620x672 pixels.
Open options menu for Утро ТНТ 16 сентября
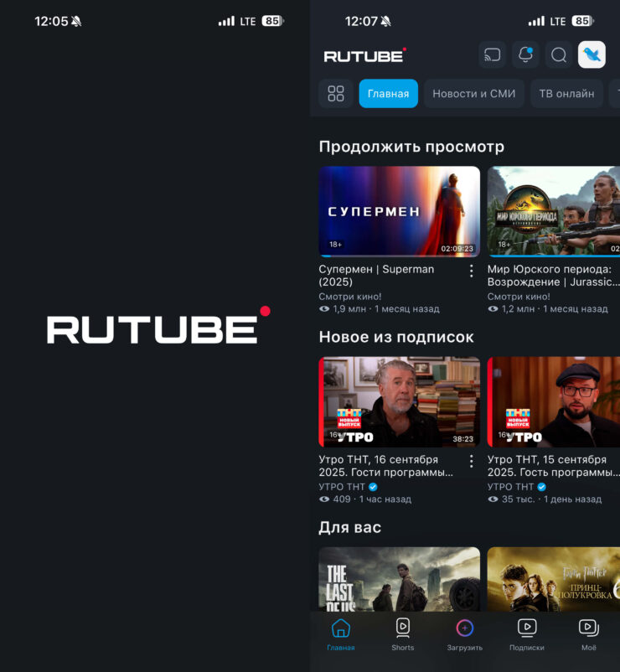coord(472,461)
